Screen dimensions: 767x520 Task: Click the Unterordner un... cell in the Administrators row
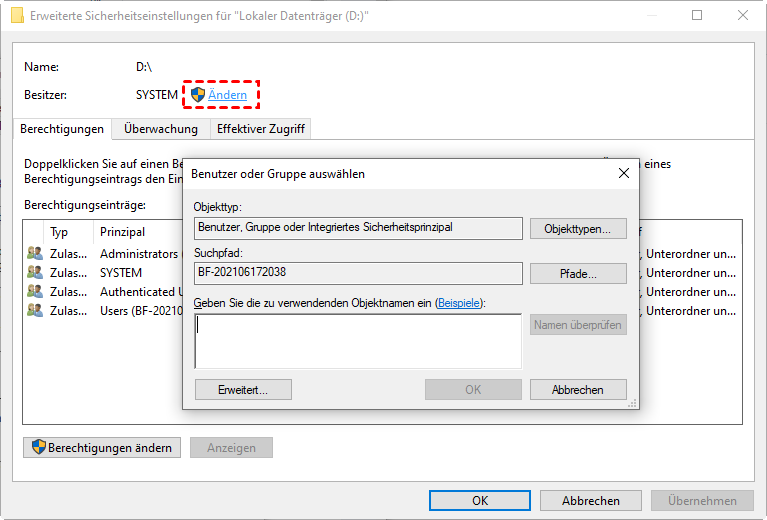[x=691, y=254]
